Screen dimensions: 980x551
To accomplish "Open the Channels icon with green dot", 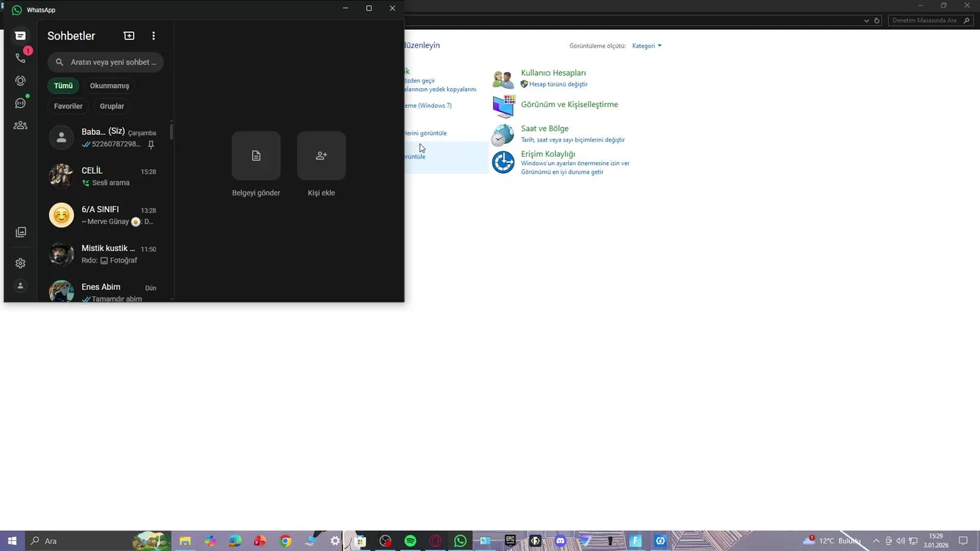I will pyautogui.click(x=21, y=103).
